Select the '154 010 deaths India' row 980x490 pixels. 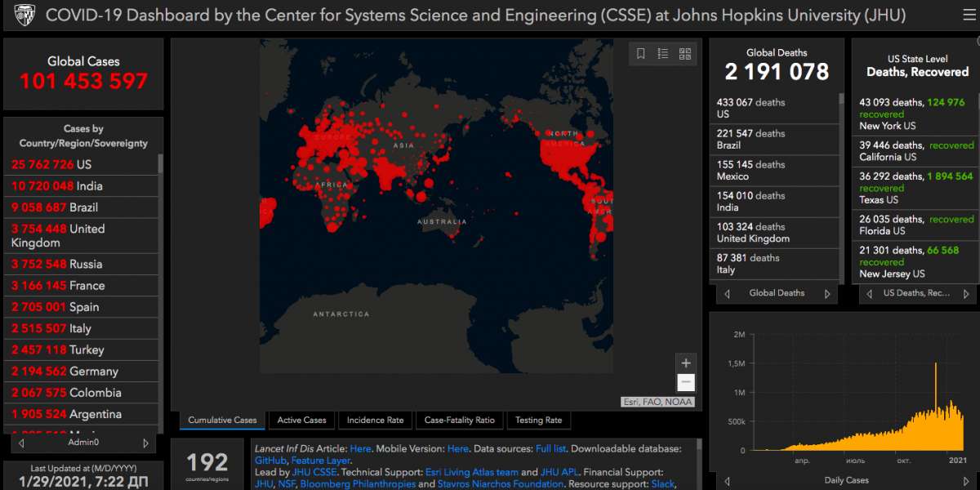[x=773, y=202]
